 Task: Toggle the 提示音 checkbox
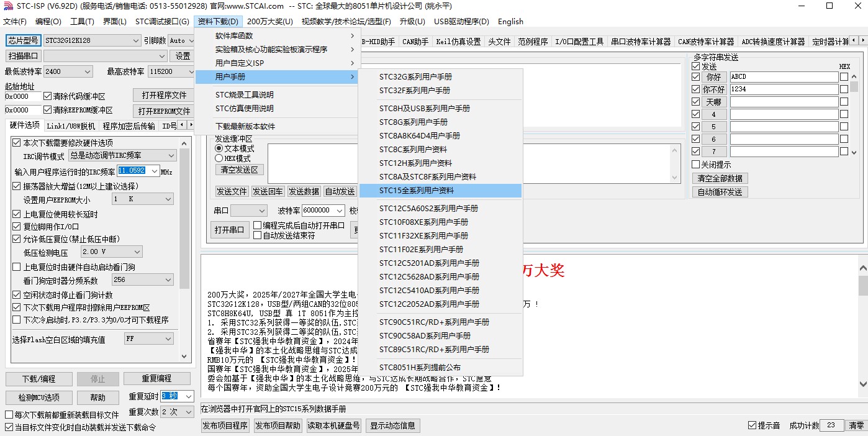[x=752, y=425]
